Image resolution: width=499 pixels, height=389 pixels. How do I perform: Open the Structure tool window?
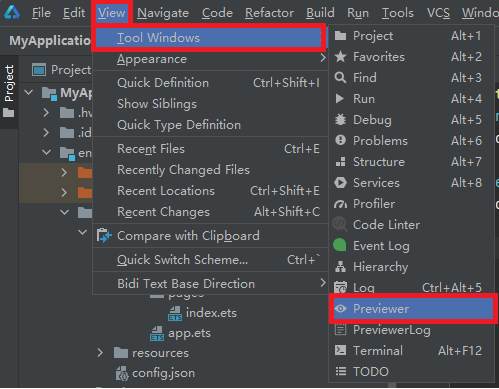click(x=412, y=162)
